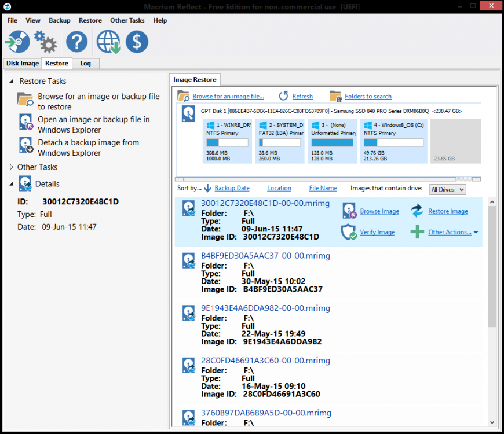Click the circular arrow Refresh icon
The width and height of the screenshot is (504, 434).
tap(283, 96)
